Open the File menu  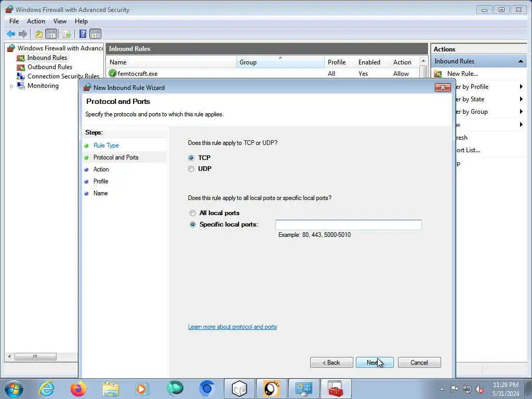(x=14, y=21)
